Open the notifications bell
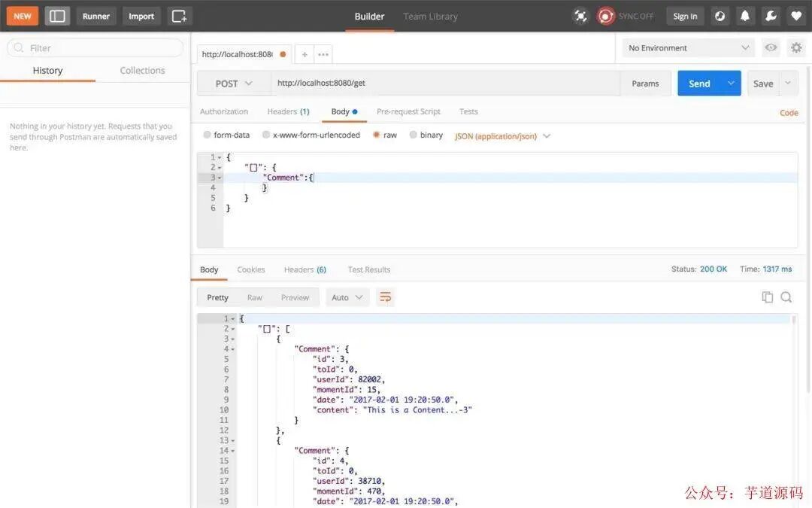 point(744,16)
